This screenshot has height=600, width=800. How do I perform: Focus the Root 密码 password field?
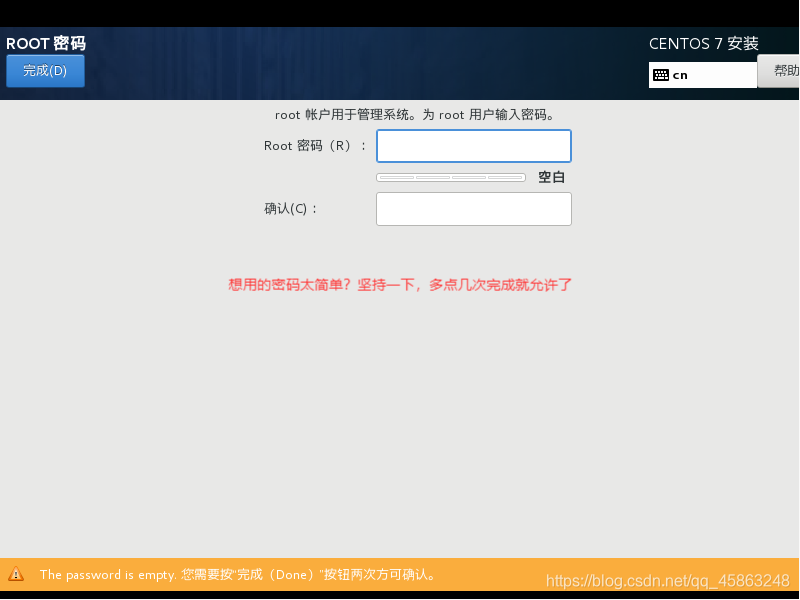pos(473,146)
